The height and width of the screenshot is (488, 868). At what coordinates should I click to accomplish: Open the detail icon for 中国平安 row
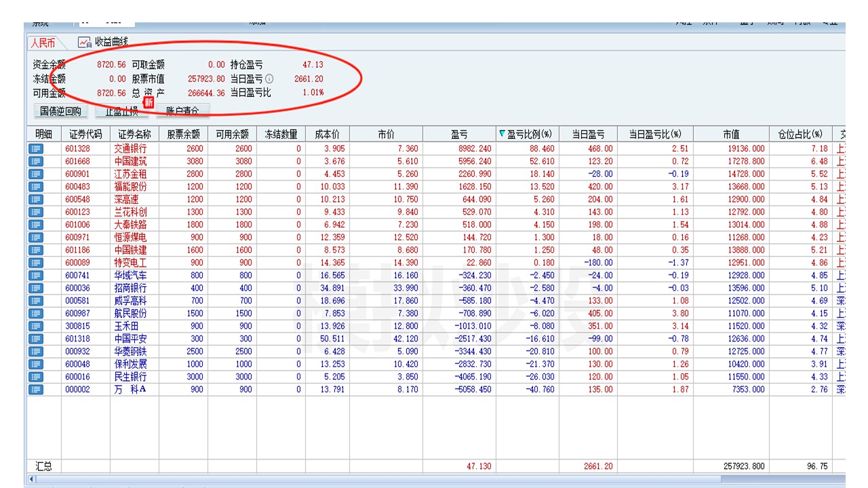[x=35, y=339]
